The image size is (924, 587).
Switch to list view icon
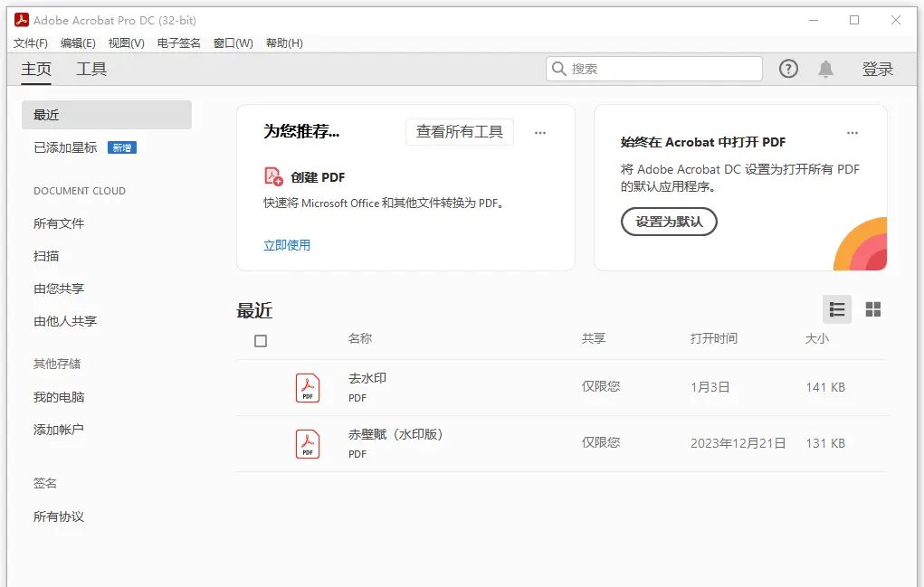837,309
